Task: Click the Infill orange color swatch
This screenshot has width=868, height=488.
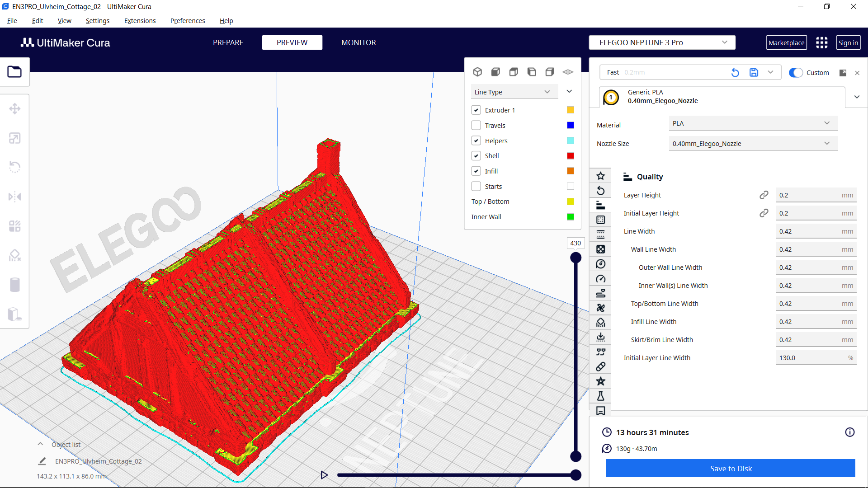Action: coord(570,171)
